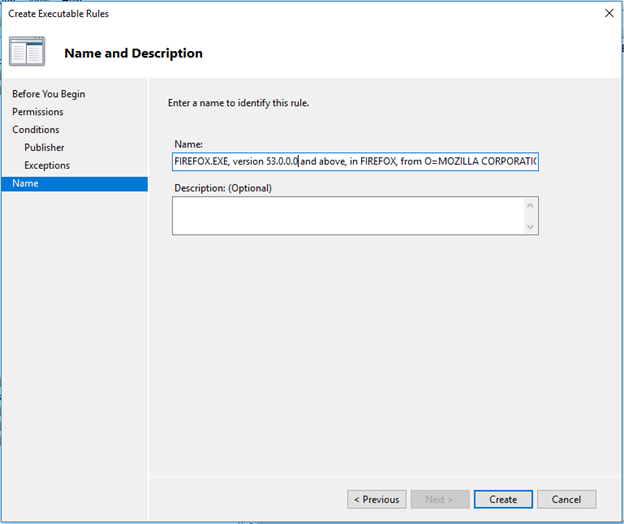Click the greyed-out Next button
This screenshot has width=624, height=524.
coord(438,499)
